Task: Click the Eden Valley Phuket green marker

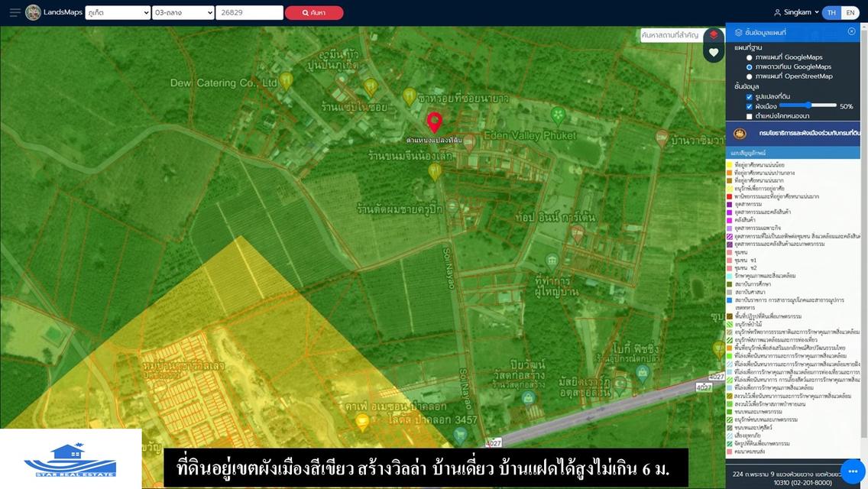Action: (x=558, y=115)
